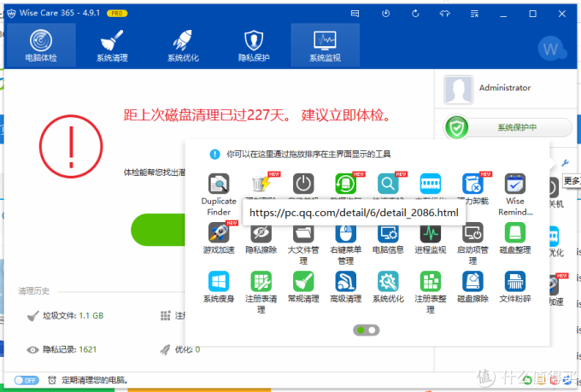Switch to the 系统优化 tab
Image resolution: width=581 pixels, height=392 pixels.
point(183,45)
